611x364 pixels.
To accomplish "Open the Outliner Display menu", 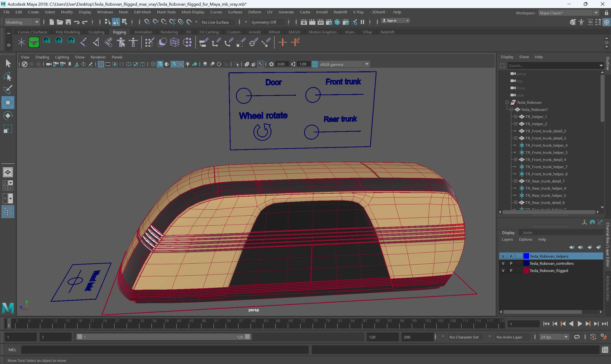I will click(507, 57).
